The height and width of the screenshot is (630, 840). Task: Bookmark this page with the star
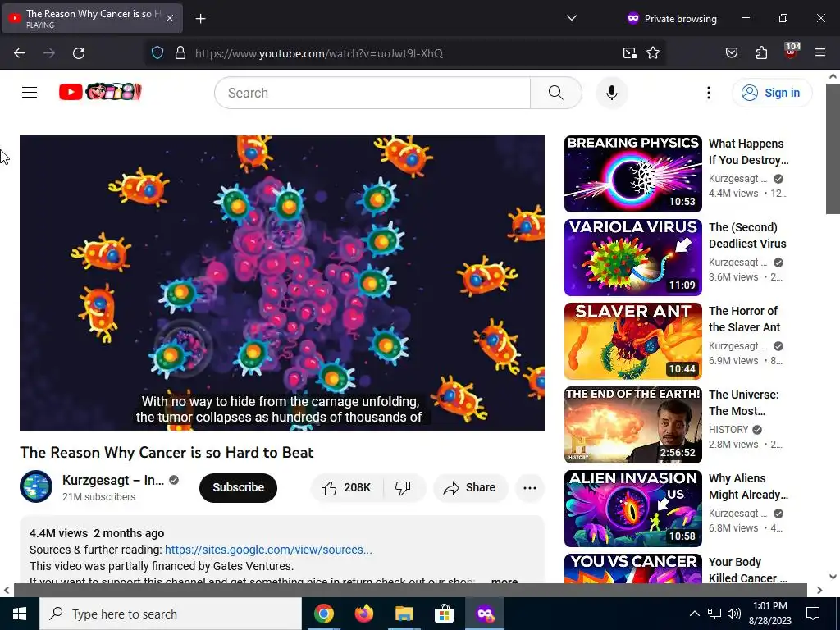652,53
